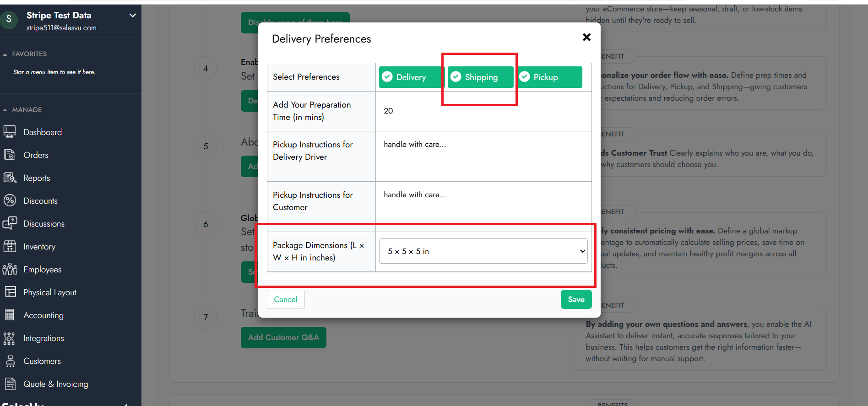Open Orders via its sidebar icon

(x=10, y=155)
